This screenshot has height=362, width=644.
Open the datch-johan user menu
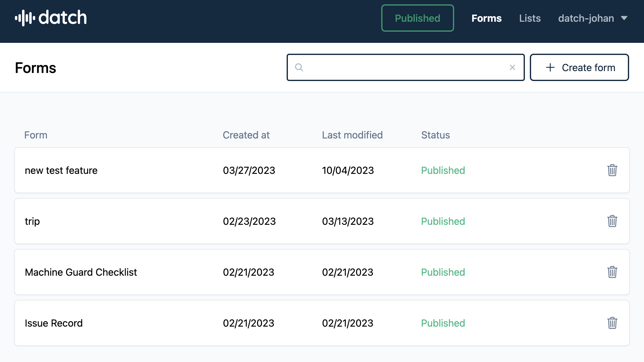coord(586,18)
